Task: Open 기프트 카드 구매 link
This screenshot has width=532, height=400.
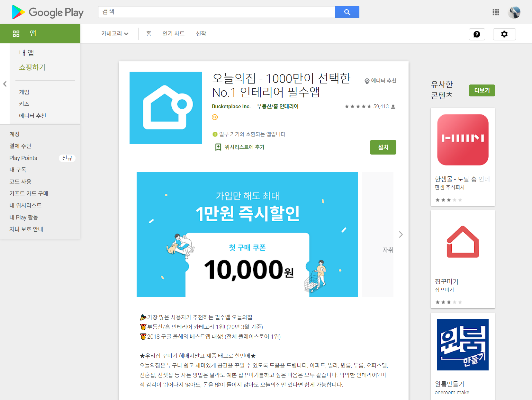Action: (x=29, y=193)
